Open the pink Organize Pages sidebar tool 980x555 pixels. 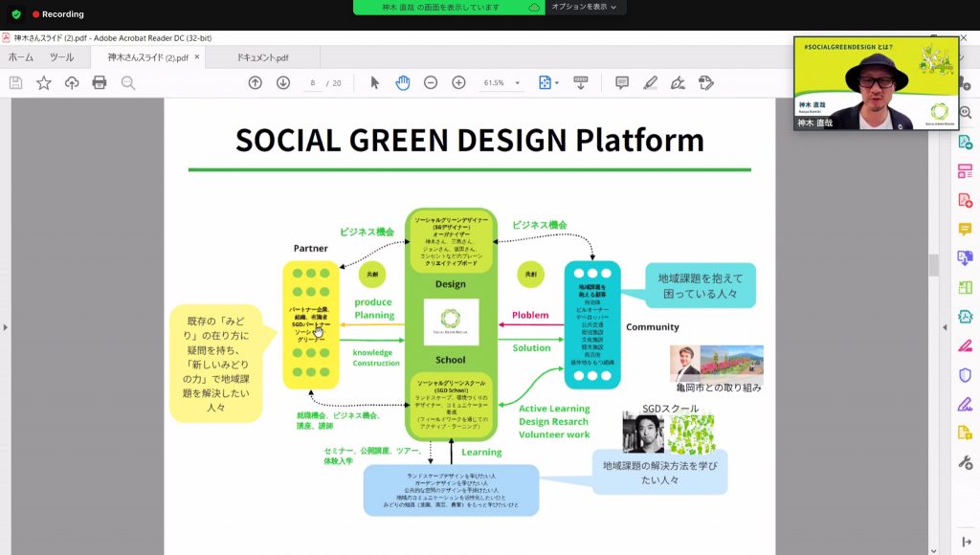coord(965,170)
